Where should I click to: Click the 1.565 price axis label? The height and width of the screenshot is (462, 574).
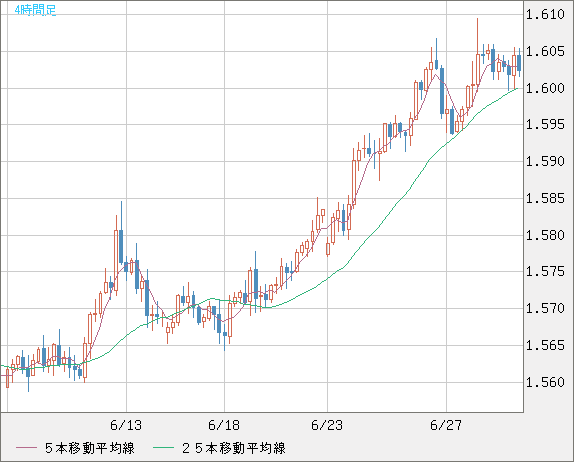click(545, 345)
